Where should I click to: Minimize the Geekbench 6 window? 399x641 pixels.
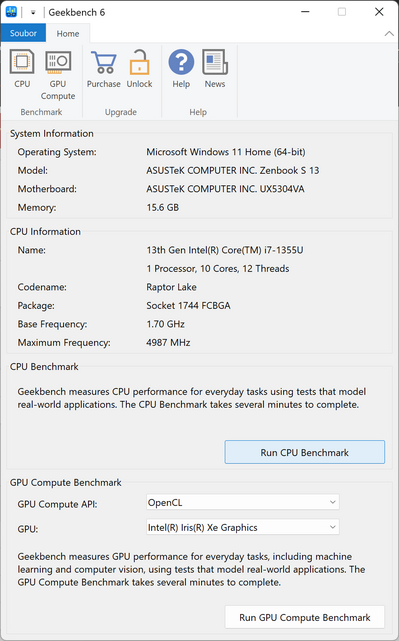pos(305,12)
